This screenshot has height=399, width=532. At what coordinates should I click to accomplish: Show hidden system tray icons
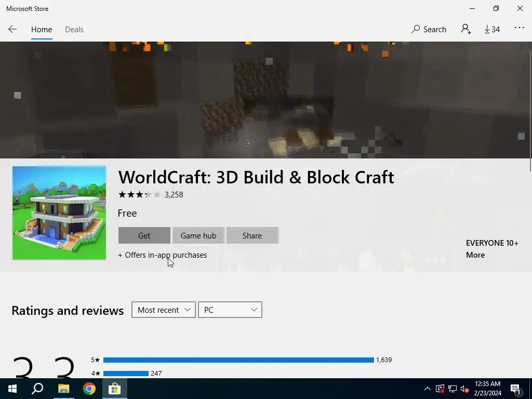point(428,389)
